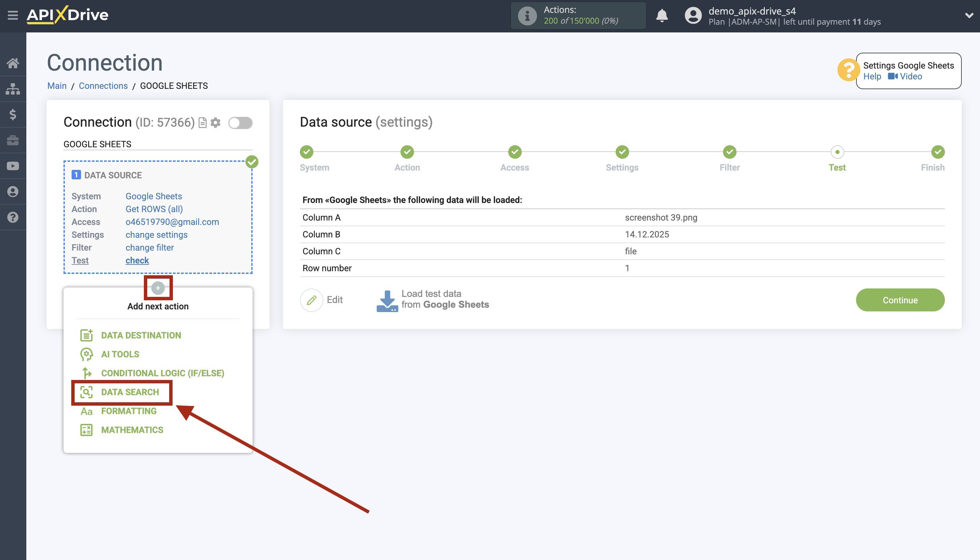
Task: Select the Test step circle indicator
Action: pyautogui.click(x=838, y=152)
